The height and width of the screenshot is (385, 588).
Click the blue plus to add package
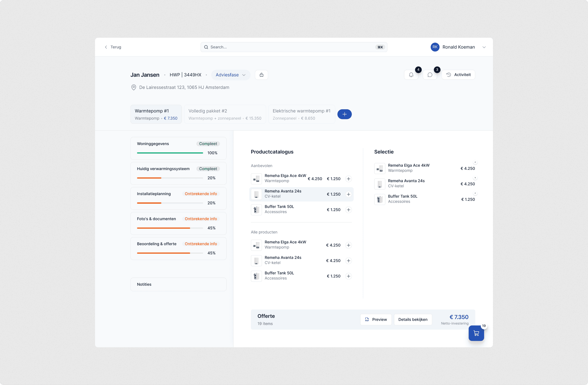(344, 114)
